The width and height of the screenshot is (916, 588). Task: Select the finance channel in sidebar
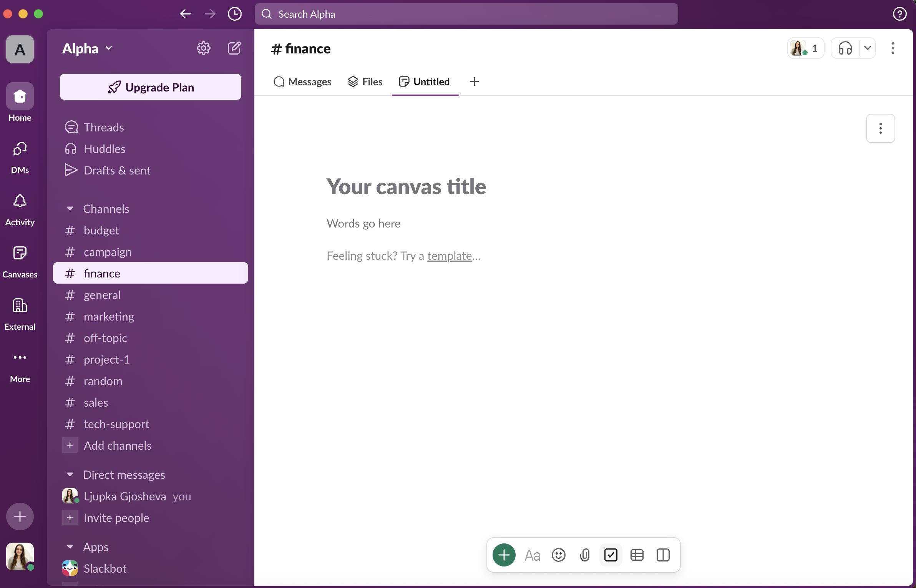tap(151, 273)
